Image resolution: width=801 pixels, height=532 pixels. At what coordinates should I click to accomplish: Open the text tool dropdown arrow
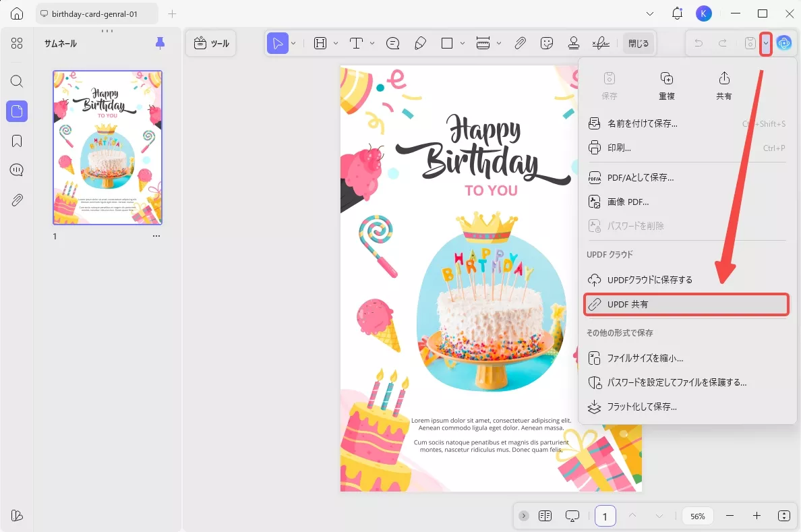click(x=372, y=43)
